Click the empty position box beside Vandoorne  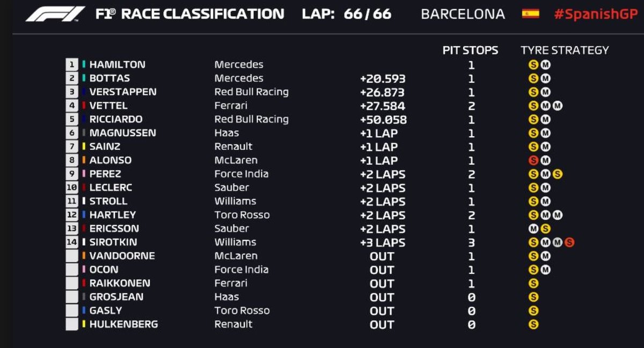coord(72,256)
